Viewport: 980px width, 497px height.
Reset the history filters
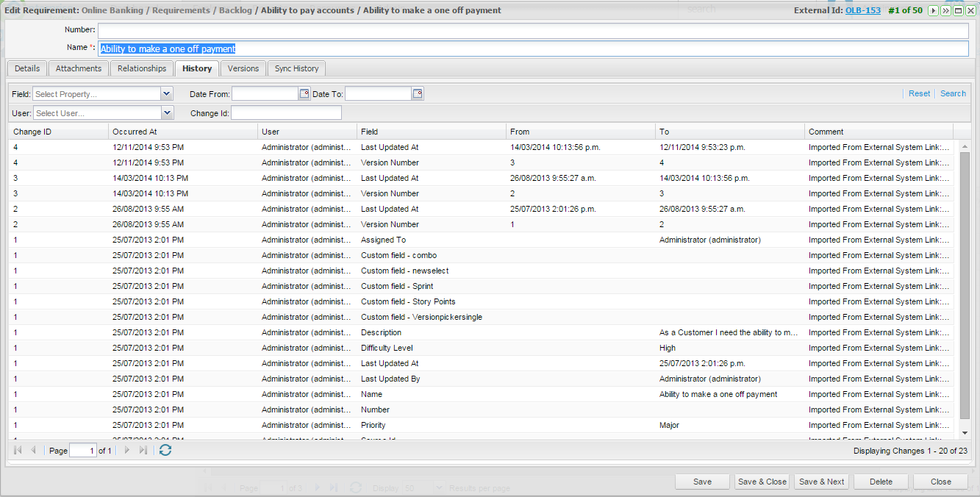tap(919, 93)
